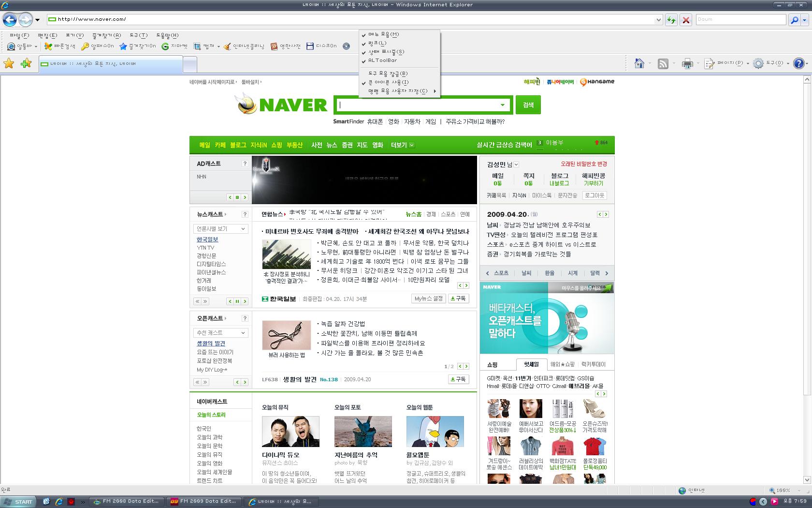
Task: Click the vertical scrollbar down arrow
Action: (807, 480)
